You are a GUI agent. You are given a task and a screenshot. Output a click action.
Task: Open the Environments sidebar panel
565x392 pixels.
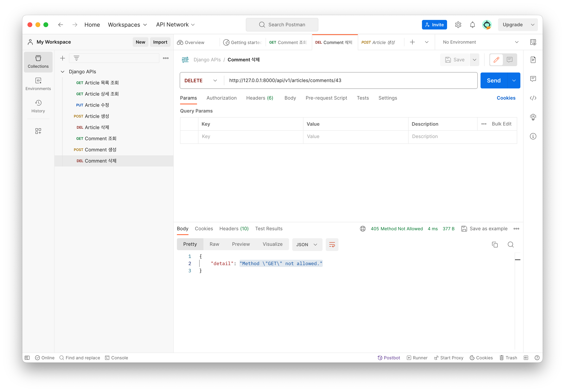tap(38, 84)
